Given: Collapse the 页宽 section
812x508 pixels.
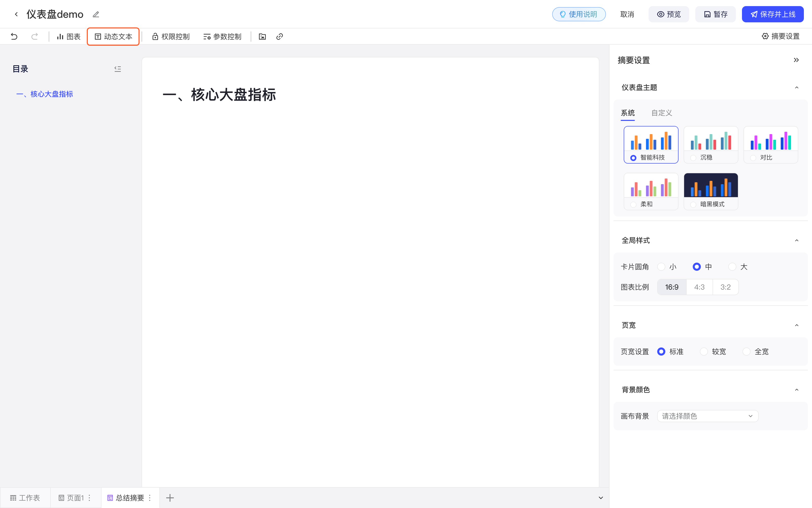Looking at the screenshot, I should pyautogui.click(x=797, y=325).
